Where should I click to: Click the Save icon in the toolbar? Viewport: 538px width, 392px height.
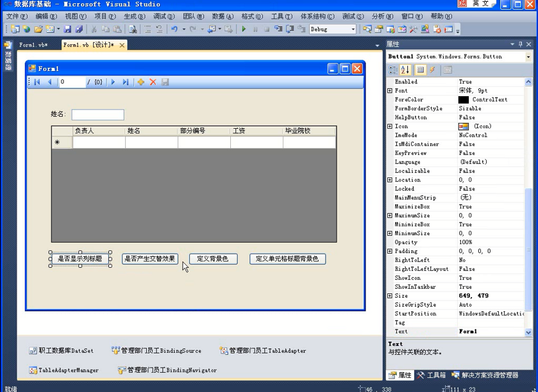pyautogui.click(x=67, y=29)
